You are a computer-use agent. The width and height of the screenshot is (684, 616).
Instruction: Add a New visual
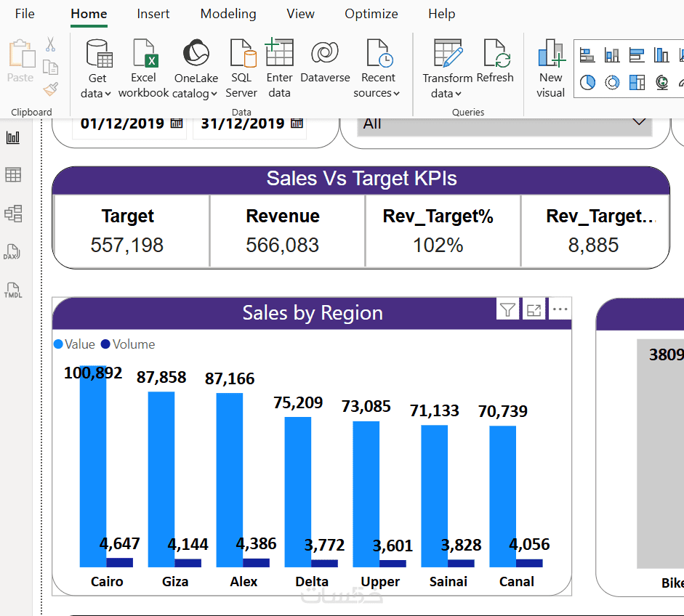click(550, 69)
